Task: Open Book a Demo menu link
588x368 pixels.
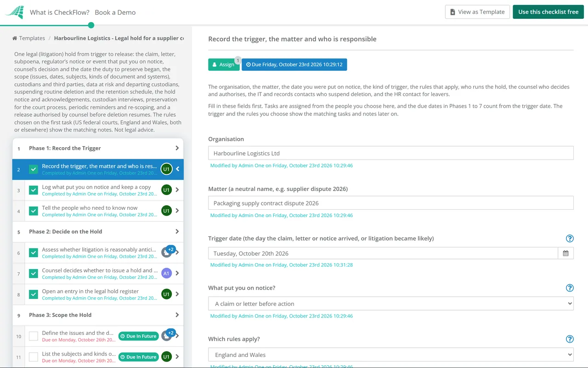Action: click(115, 12)
